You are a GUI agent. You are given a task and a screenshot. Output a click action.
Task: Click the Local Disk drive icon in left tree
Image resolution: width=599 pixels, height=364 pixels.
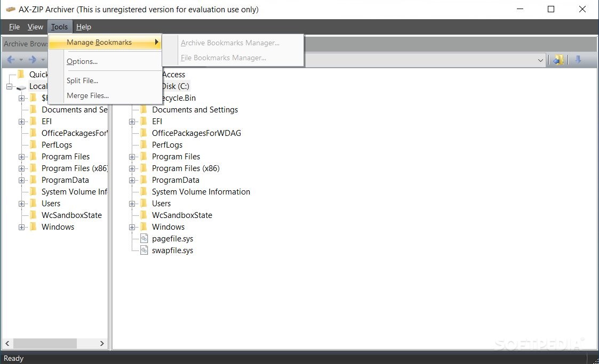(21, 87)
